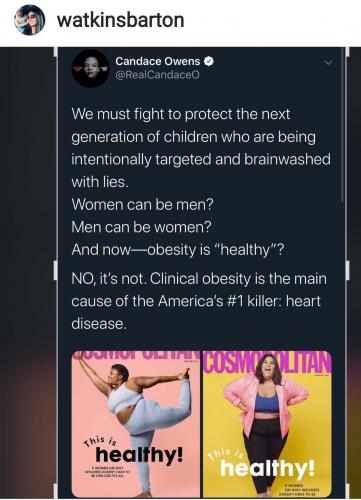Open the pink Cosmopolitan yoga cover image

[x=136, y=424]
